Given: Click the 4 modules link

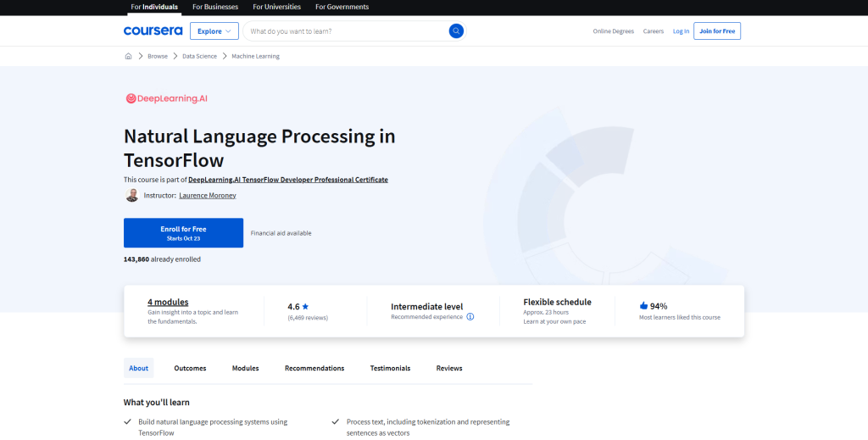Looking at the screenshot, I should (168, 302).
